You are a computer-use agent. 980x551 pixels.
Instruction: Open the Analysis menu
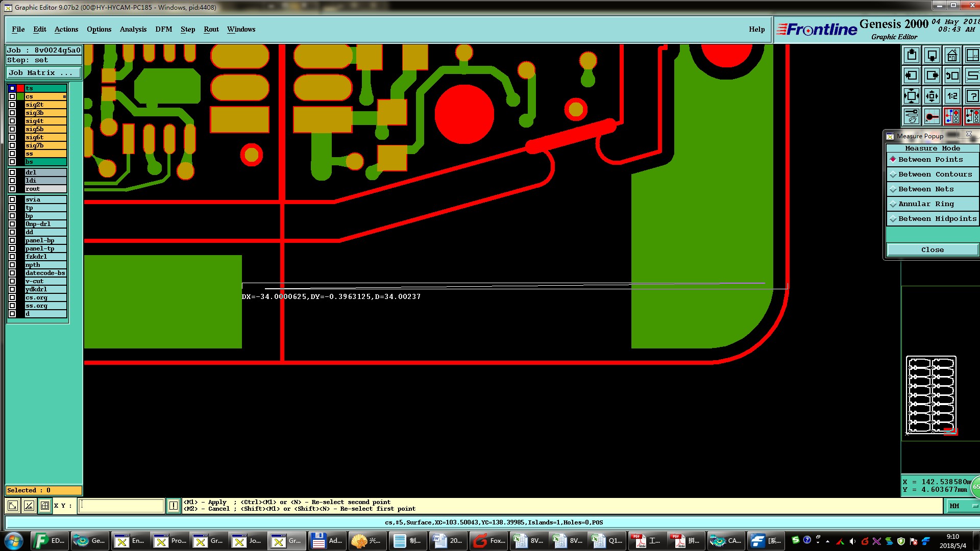[133, 29]
